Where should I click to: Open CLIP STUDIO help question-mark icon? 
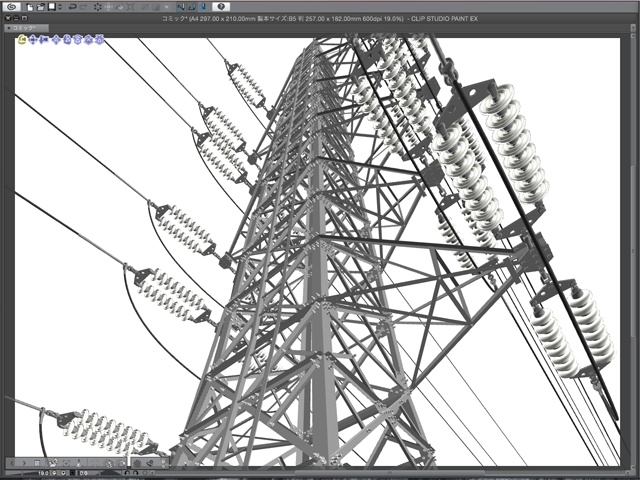(221, 7)
